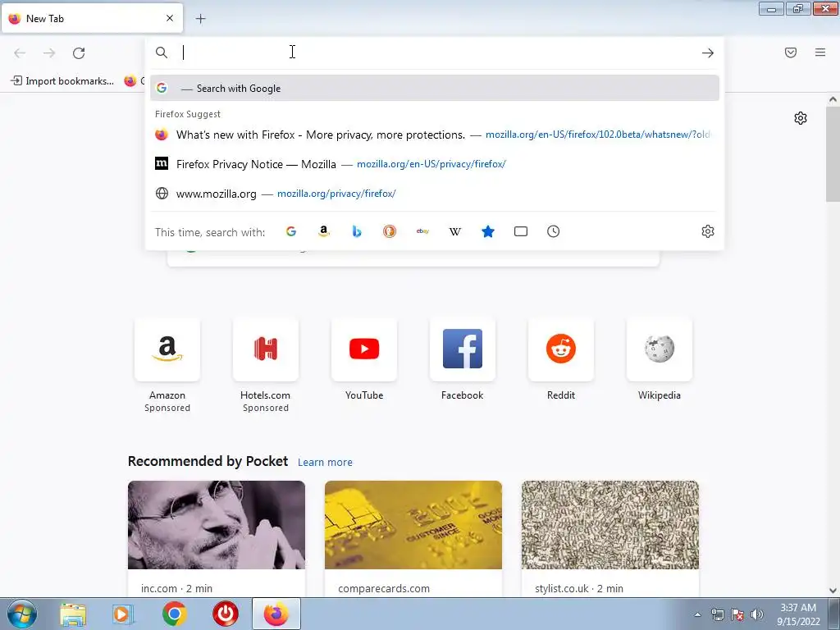The width and height of the screenshot is (840, 630).
Task: Search this time with eBay
Action: (x=422, y=231)
